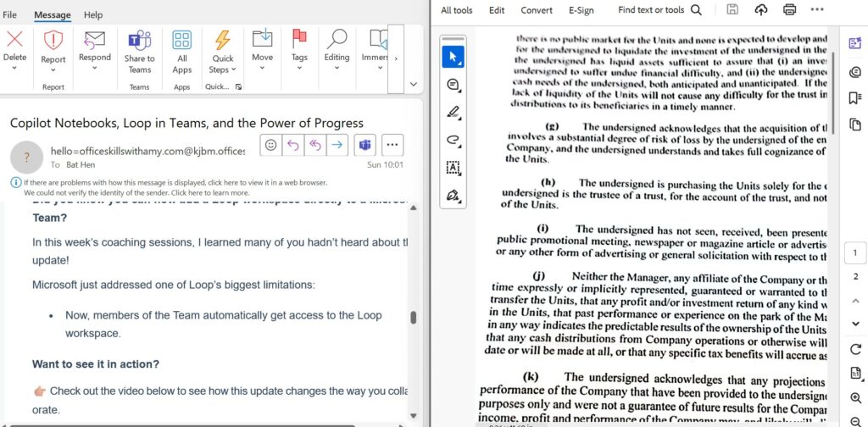Rotate the PDF page clockwise
Screen dimensions: 868x427
pyautogui.click(x=855, y=350)
